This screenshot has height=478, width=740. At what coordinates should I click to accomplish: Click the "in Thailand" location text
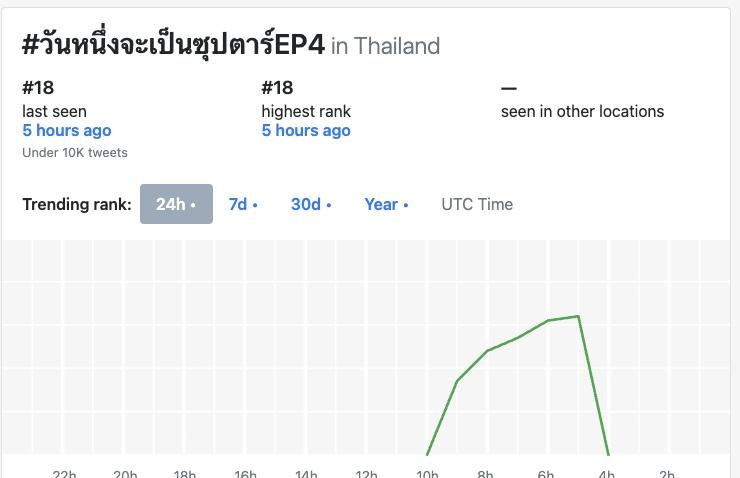[x=385, y=46]
